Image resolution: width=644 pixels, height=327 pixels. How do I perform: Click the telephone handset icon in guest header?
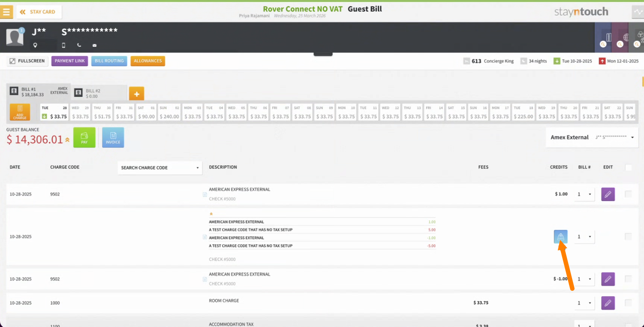click(79, 45)
